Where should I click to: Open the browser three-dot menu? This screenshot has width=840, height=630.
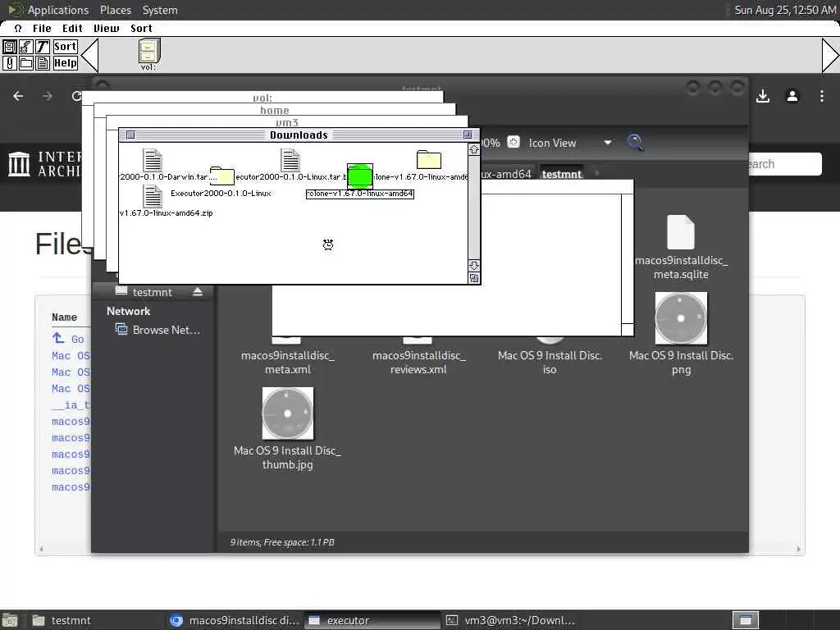pyautogui.click(x=822, y=96)
